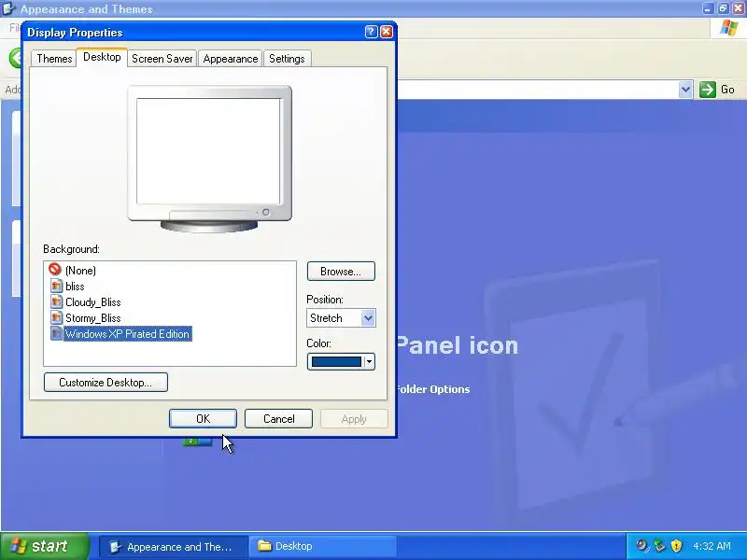Image resolution: width=747 pixels, height=560 pixels.
Task: Switch to the Settings tab
Action: click(287, 59)
